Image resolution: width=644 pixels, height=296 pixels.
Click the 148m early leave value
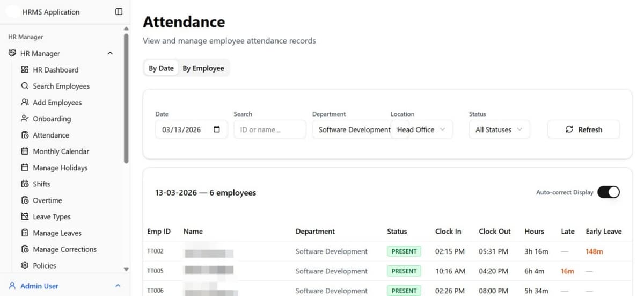[595, 251]
